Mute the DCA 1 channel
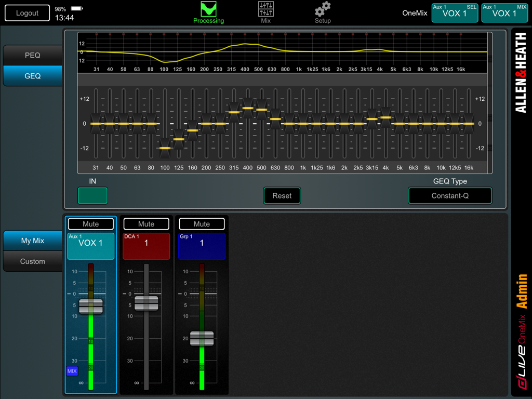The width and height of the screenshot is (532, 399). point(146,224)
